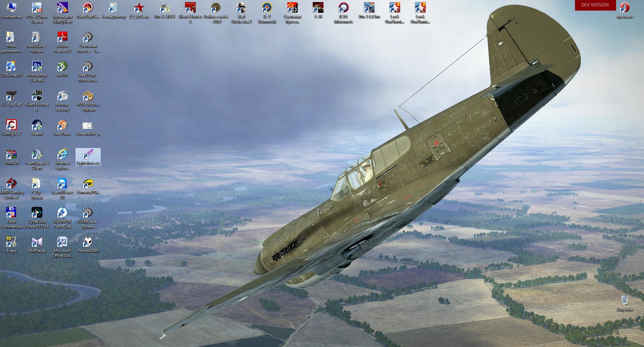Screen dimensions: 644x347
Task: Open Photoshop CS6 x64 icon
Action: click(37, 71)
